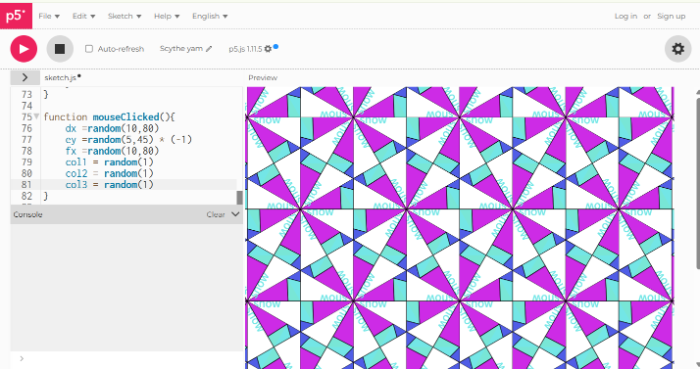Click line 81 col3 assignment in editor

point(109,185)
